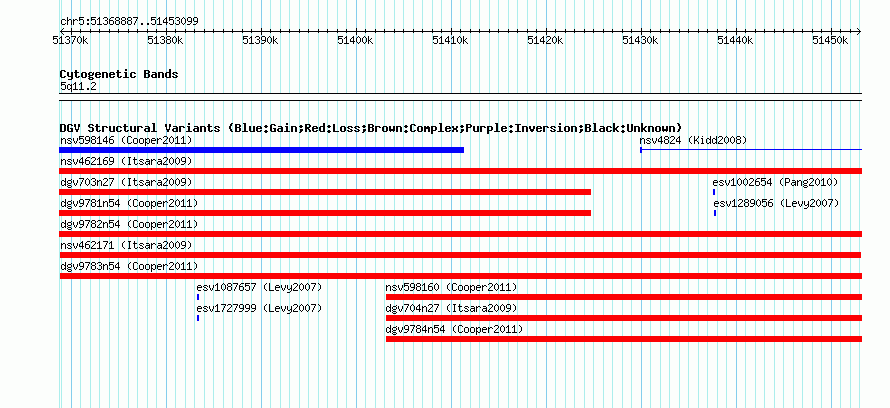
Task: Open nsv598160 (Cooper2011) label
Action: [451, 287]
